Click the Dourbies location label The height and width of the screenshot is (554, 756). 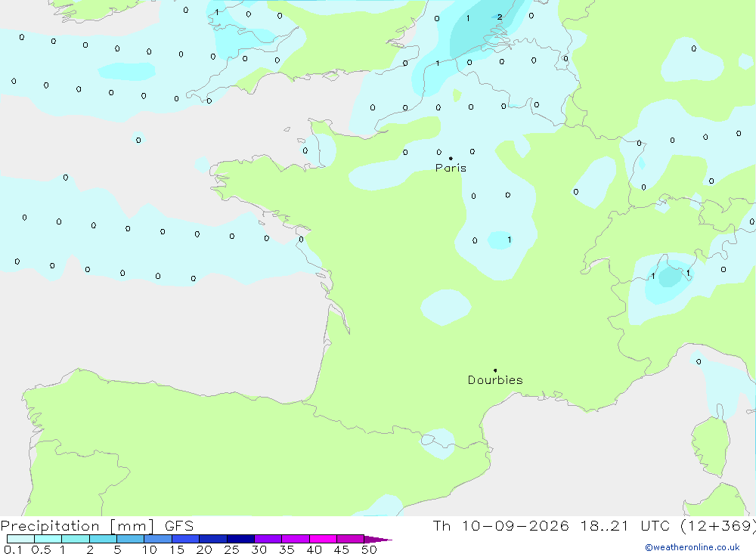(495, 380)
